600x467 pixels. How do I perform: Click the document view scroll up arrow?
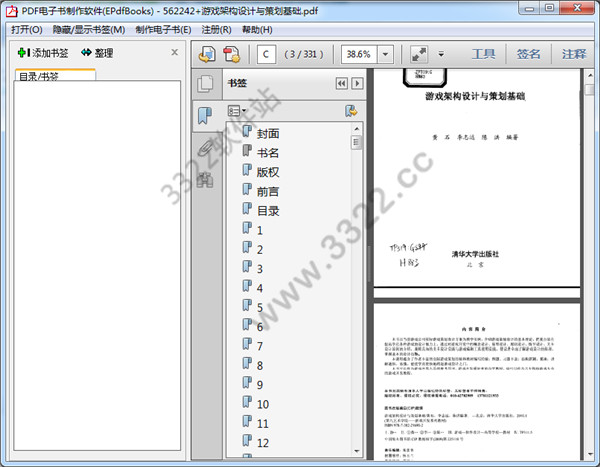[590, 76]
